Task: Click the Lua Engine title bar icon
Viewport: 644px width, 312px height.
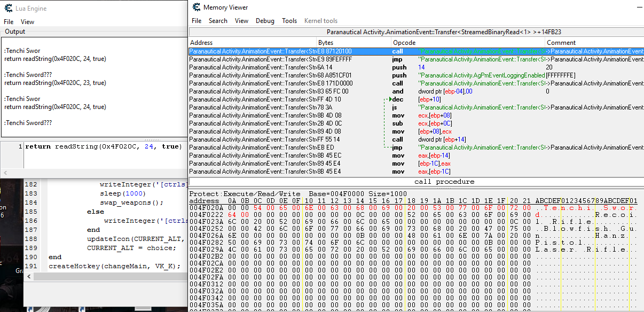Action: click(x=8, y=8)
